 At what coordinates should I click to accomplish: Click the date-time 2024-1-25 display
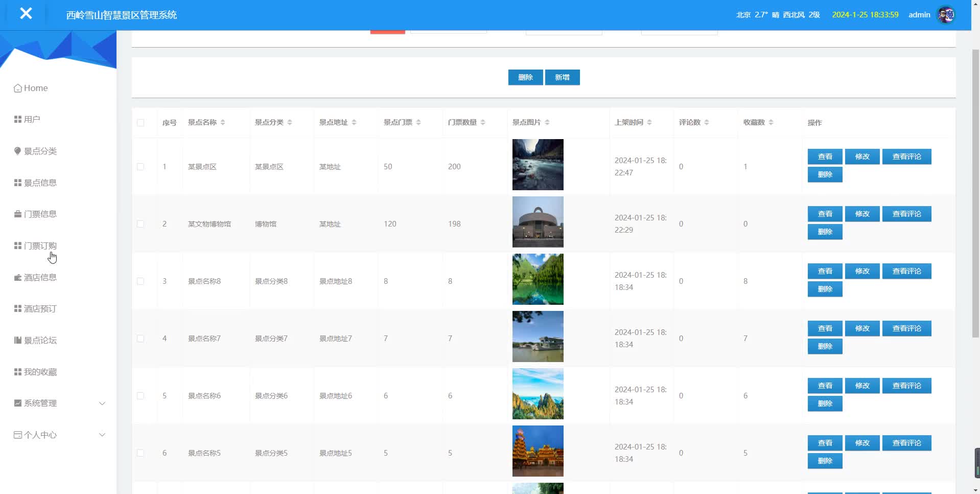pyautogui.click(x=865, y=15)
